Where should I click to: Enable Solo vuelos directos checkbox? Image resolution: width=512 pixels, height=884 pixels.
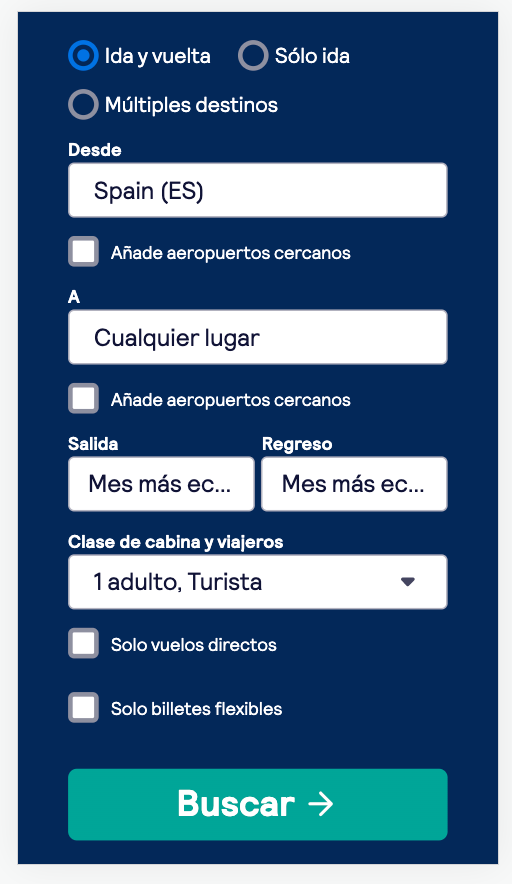(83, 643)
